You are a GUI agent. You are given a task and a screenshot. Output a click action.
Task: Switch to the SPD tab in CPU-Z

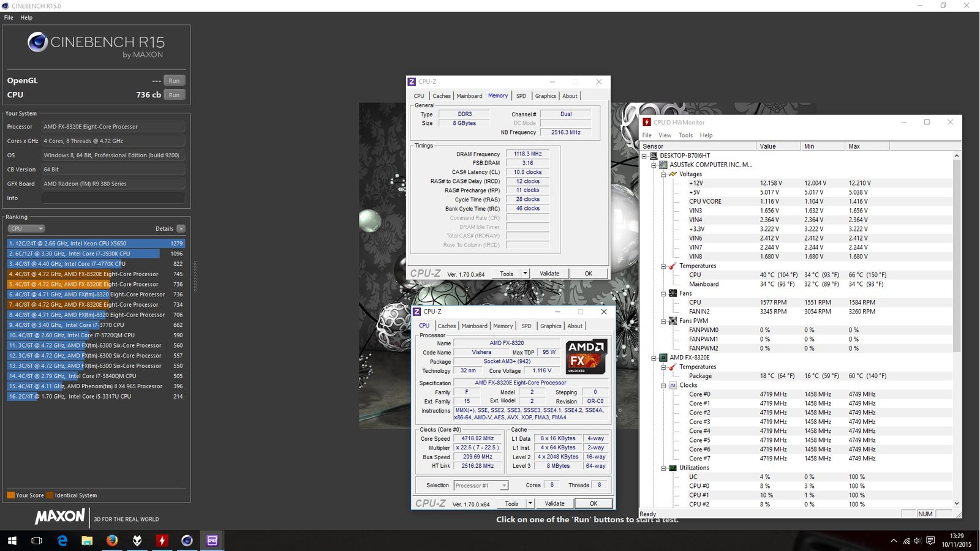526,326
